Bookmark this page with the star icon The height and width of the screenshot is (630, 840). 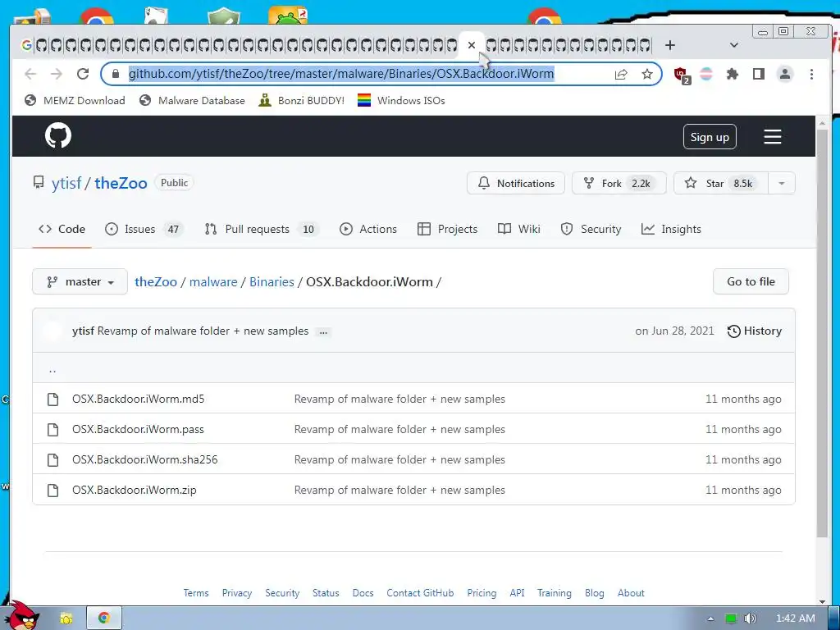point(647,74)
